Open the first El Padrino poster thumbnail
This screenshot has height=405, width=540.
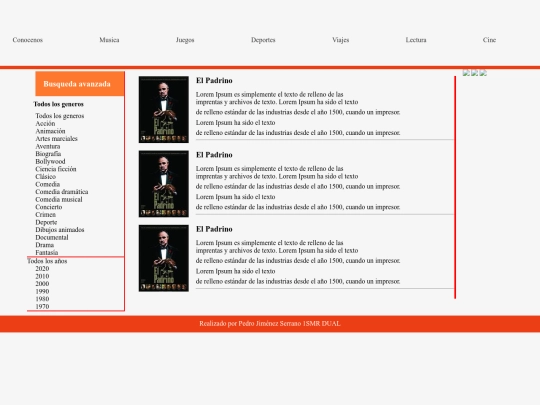(x=164, y=110)
